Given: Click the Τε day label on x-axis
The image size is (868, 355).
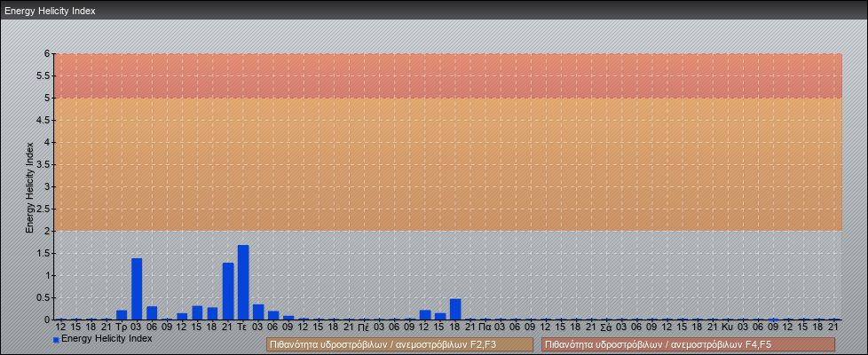Looking at the screenshot, I should (242, 327).
